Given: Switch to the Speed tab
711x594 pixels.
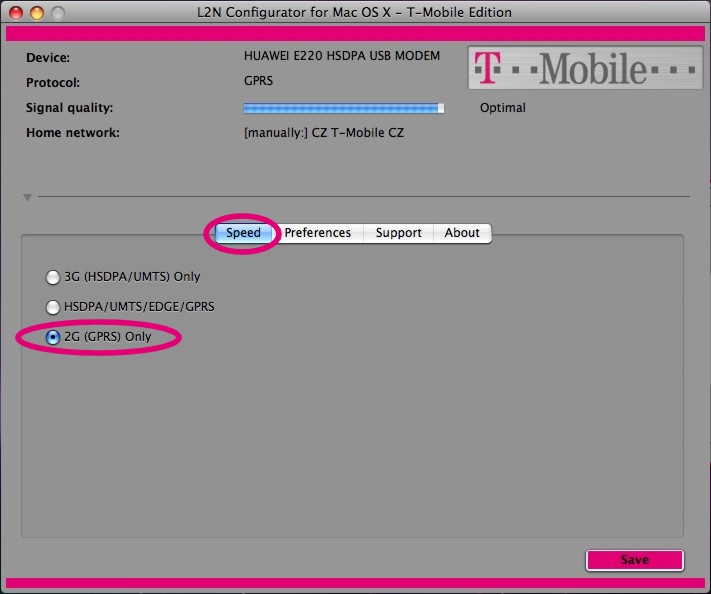Looking at the screenshot, I should [243, 233].
